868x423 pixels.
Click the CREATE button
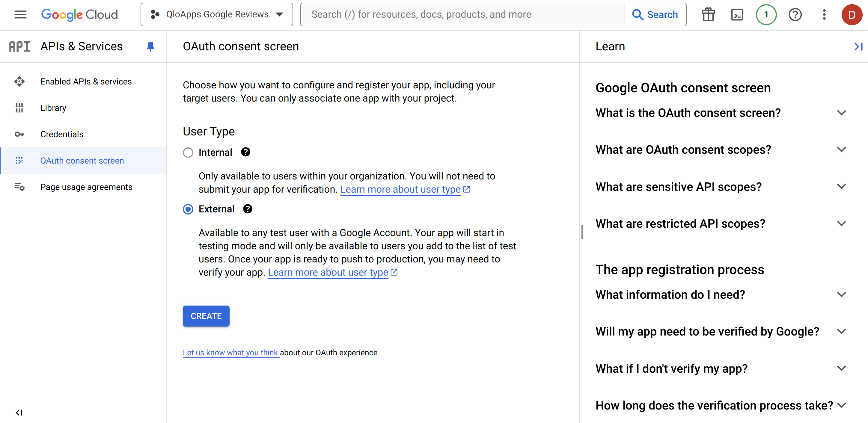click(206, 316)
